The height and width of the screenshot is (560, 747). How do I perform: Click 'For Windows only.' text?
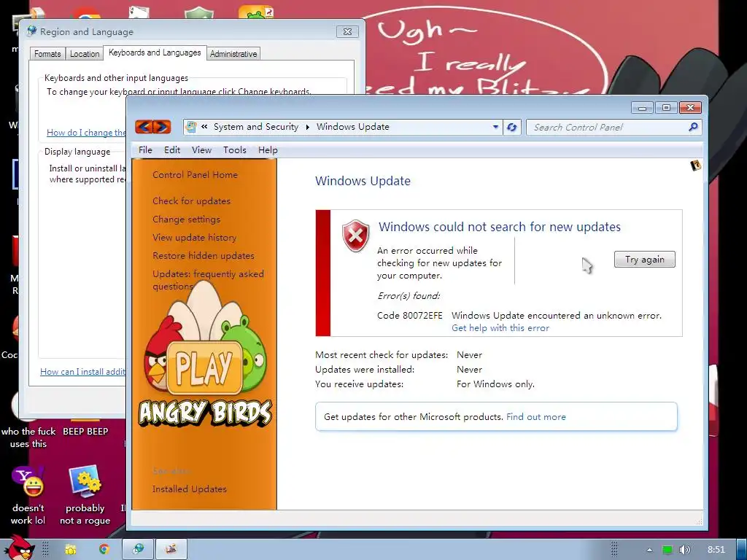(495, 384)
